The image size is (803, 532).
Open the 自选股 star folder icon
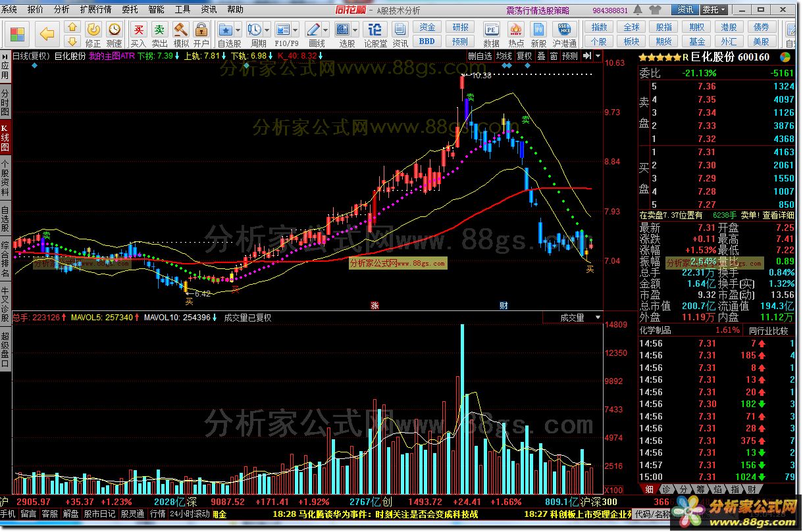226,29
